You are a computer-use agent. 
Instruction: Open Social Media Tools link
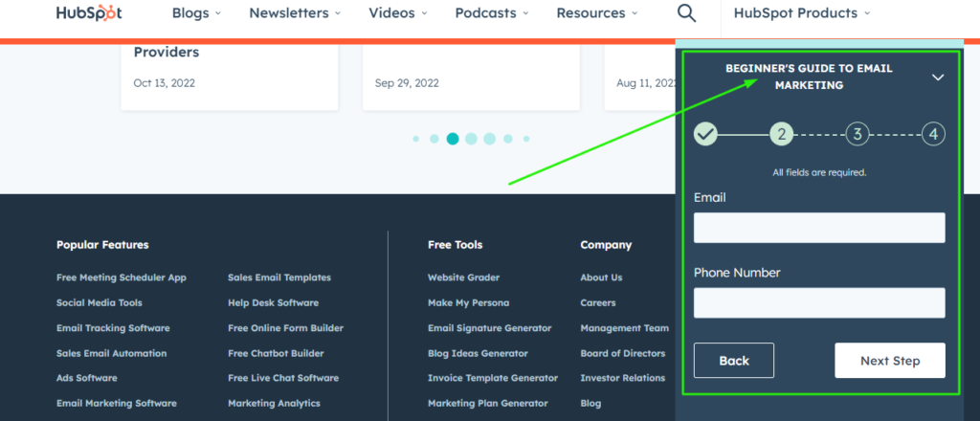100,303
